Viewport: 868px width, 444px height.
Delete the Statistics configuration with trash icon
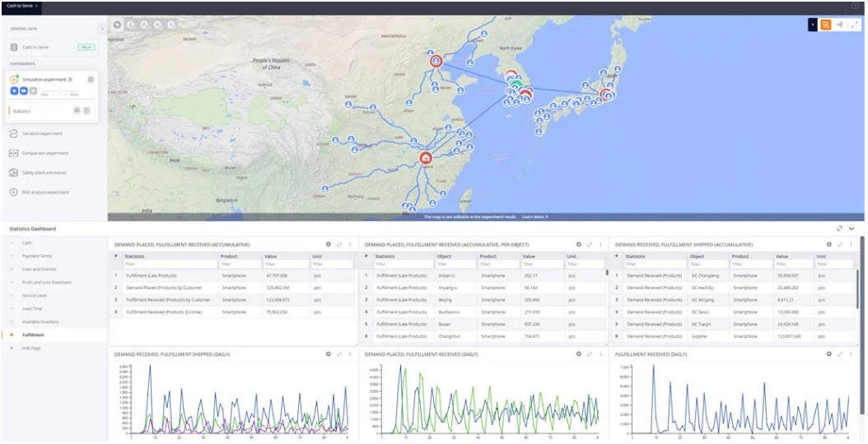[x=86, y=110]
